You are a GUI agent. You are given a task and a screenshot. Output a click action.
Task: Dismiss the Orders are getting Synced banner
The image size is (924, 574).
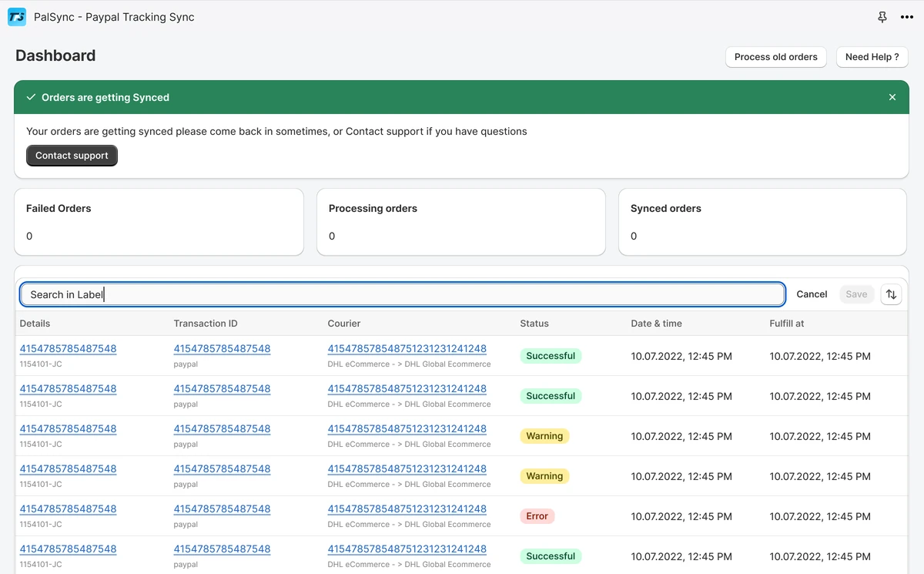point(892,97)
